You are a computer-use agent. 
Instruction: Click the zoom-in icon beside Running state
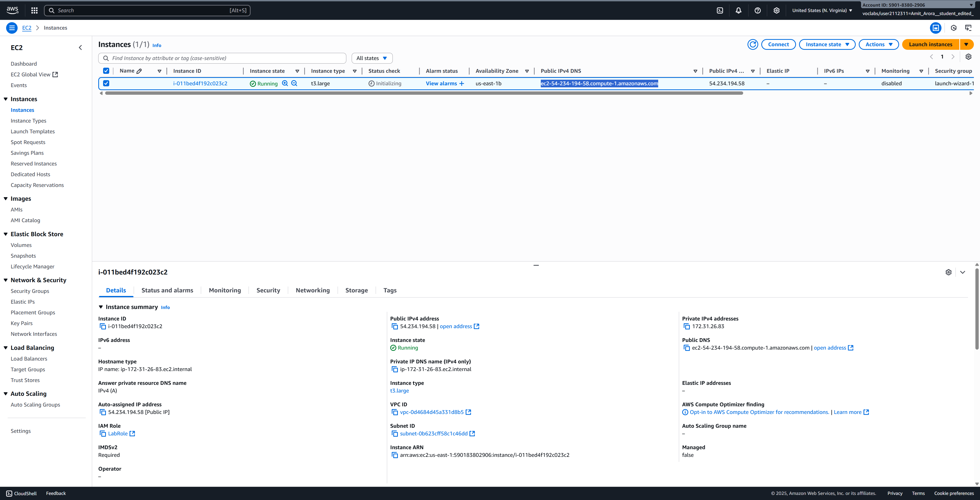285,84
